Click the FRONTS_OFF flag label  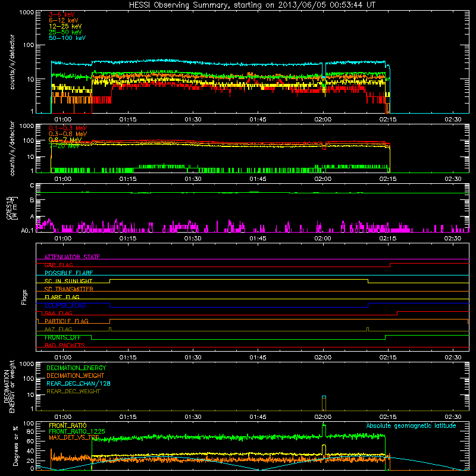tap(62, 337)
